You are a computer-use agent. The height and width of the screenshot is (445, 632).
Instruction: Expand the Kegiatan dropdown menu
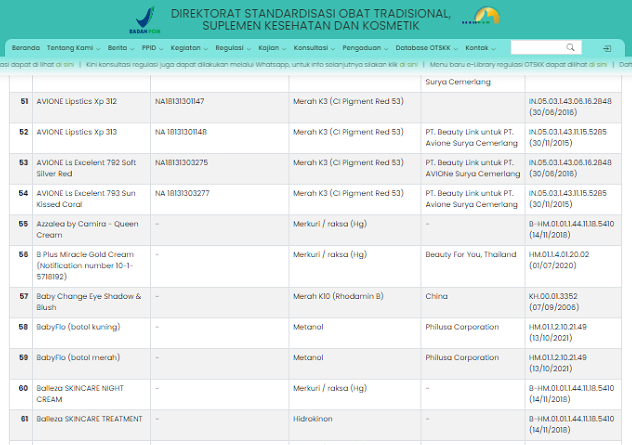pyautogui.click(x=189, y=48)
